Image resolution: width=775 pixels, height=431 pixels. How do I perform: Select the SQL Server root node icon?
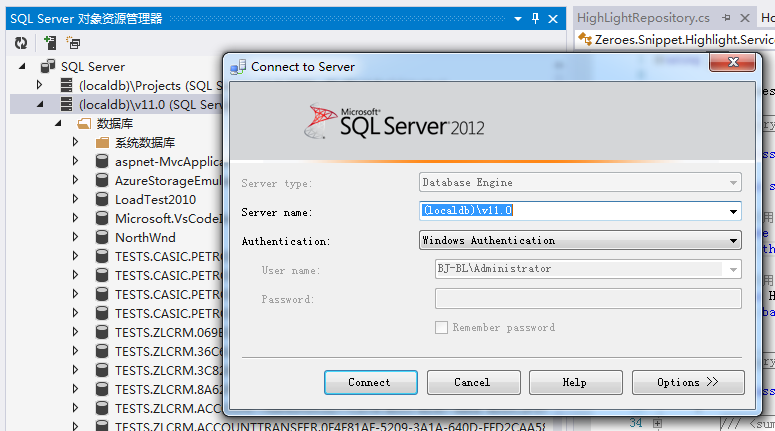(x=48, y=66)
